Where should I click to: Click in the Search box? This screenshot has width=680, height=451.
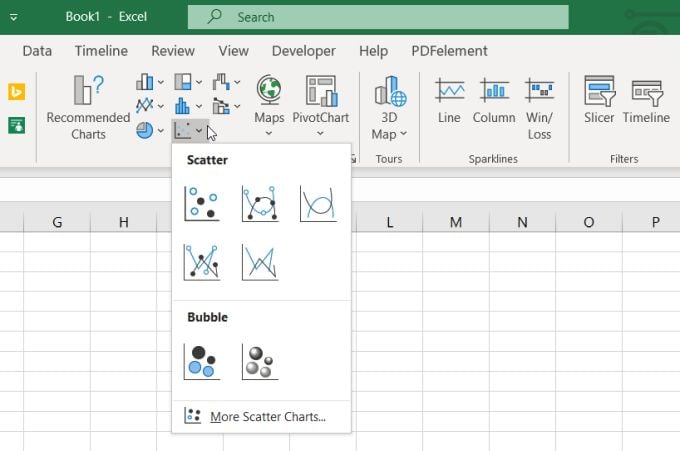tap(378, 17)
